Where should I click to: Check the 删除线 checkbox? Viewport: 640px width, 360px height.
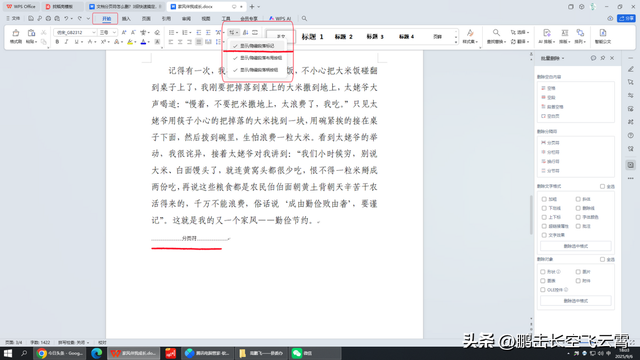point(578,208)
